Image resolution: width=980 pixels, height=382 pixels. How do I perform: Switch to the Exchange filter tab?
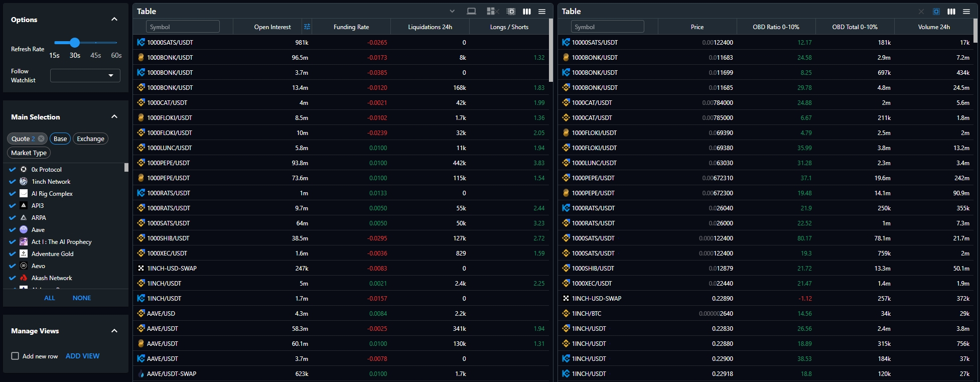tap(90, 139)
